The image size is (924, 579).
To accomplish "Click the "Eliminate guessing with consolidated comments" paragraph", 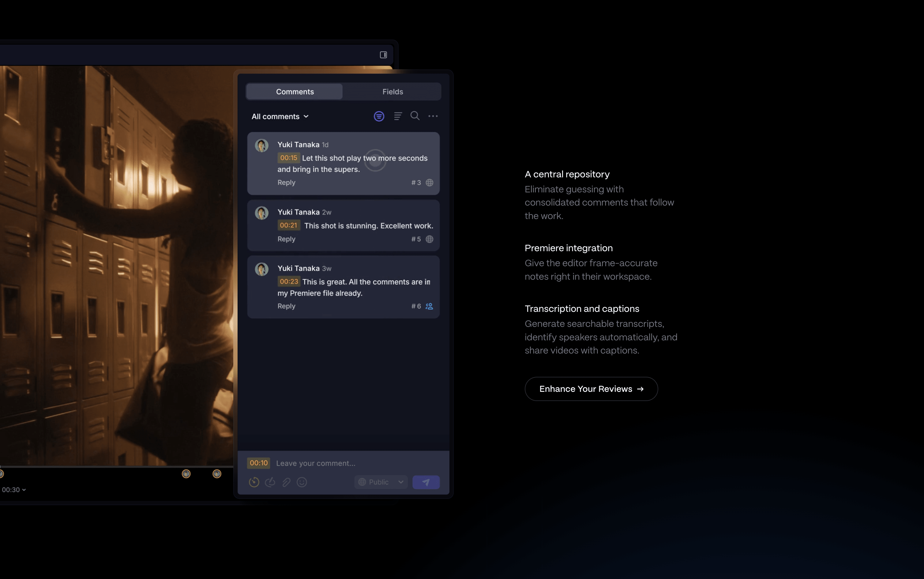I will [599, 202].
